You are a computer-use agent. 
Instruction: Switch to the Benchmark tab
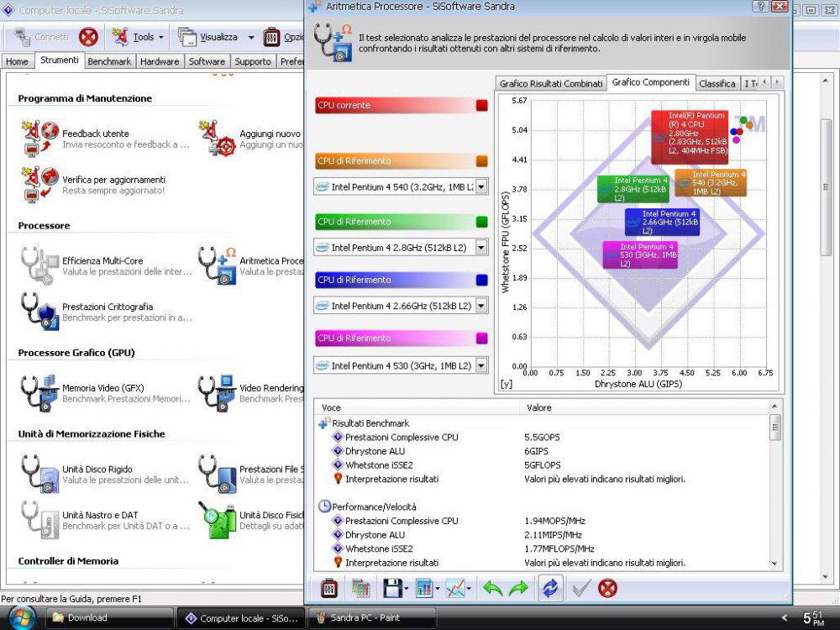click(x=109, y=61)
